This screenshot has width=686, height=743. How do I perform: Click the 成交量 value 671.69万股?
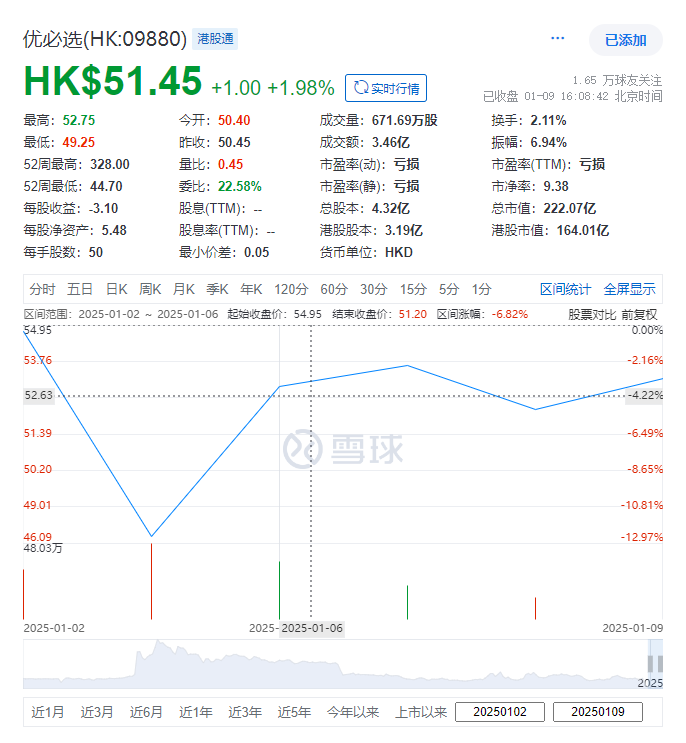405,120
